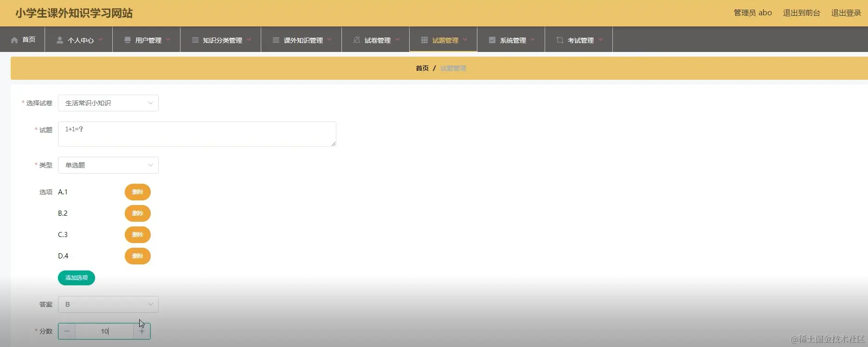Image resolution: width=868 pixels, height=347 pixels.
Task: Click the 管理员 abo user label
Action: click(x=752, y=13)
